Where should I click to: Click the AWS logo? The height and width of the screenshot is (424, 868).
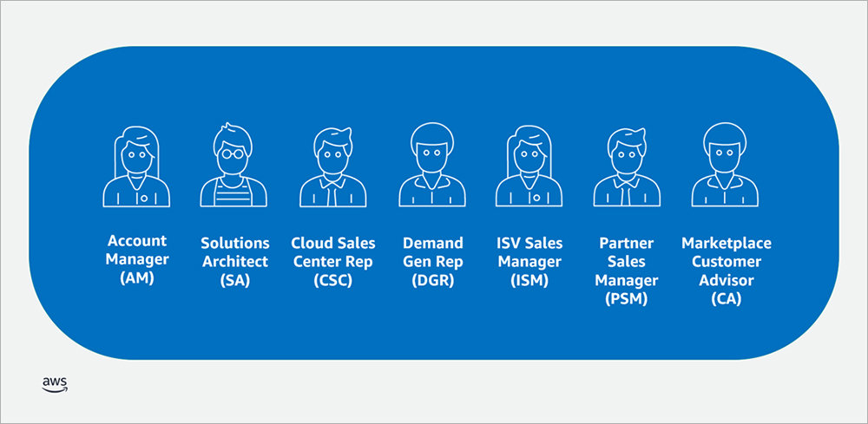54,385
